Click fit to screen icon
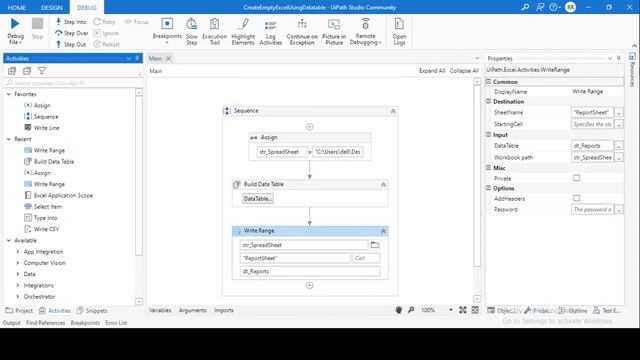Screen dimensions: 640x360 pyautogui.click(x=462, y=310)
